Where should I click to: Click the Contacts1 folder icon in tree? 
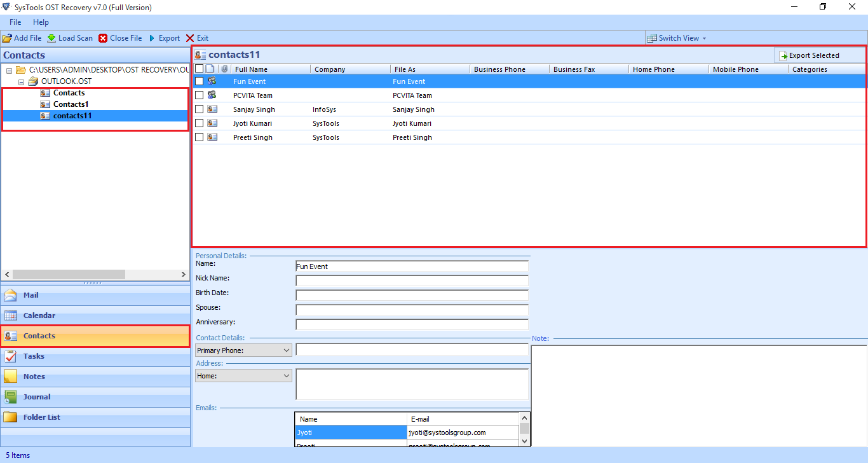tap(45, 104)
